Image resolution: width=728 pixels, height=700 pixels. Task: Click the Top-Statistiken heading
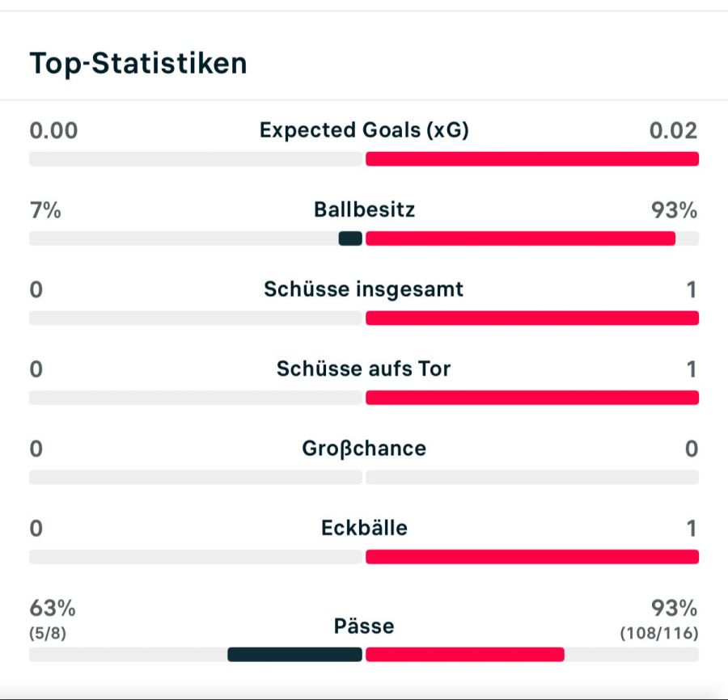(138, 63)
